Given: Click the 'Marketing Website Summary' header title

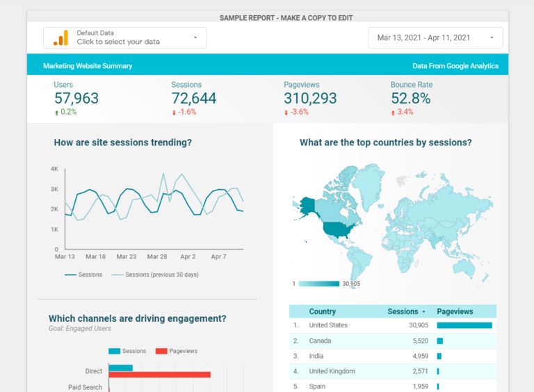Looking at the screenshot, I should click(88, 66).
